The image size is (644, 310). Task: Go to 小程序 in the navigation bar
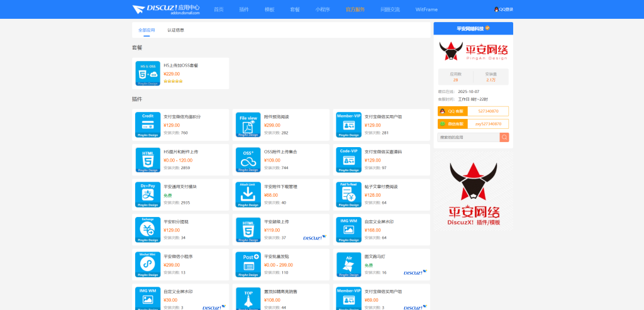(x=323, y=9)
